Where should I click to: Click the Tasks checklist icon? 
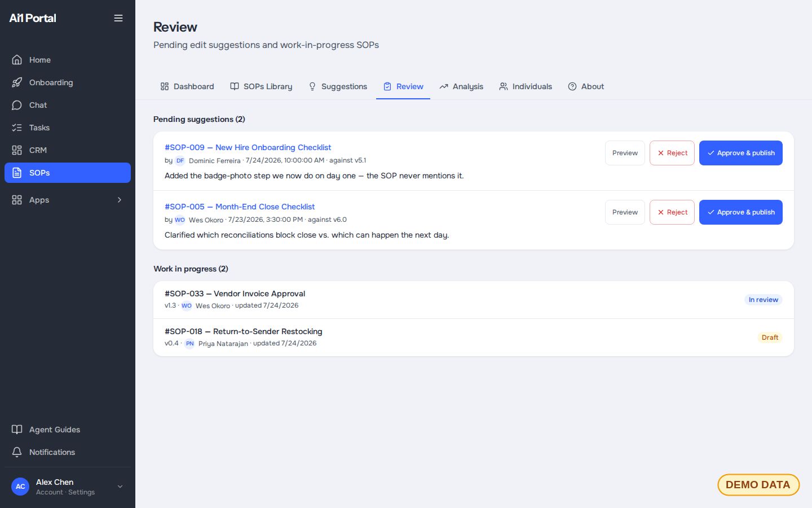click(17, 128)
